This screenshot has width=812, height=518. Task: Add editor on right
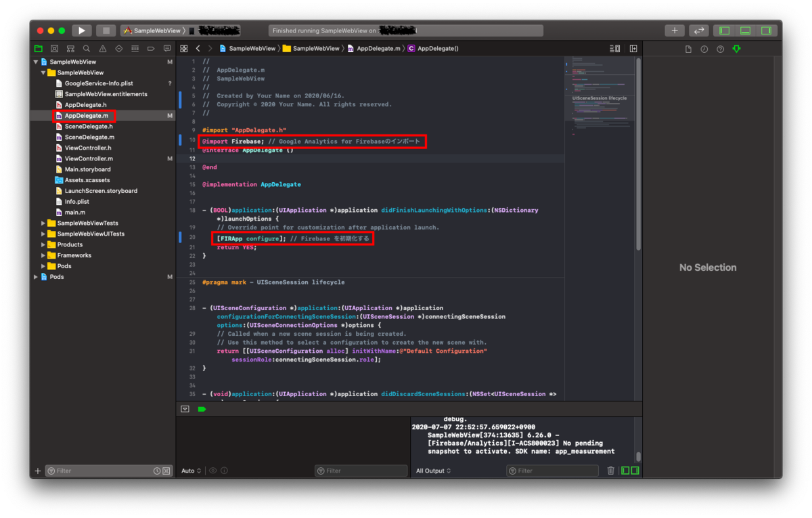[633, 49]
